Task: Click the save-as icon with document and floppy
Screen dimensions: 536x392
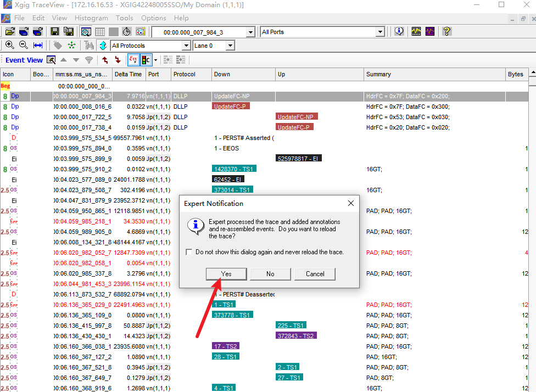Action: pos(68,32)
